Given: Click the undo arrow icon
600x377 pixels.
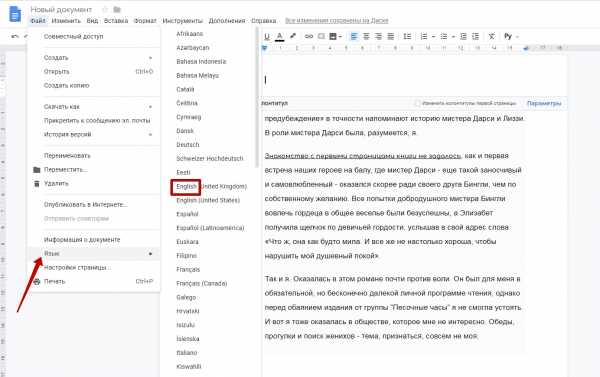Looking at the screenshot, I should click(15, 36).
